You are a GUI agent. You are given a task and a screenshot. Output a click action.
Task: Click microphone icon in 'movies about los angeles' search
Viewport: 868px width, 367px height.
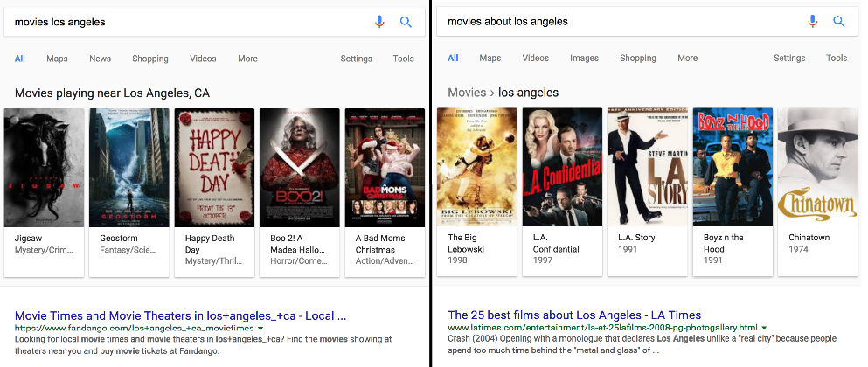(x=812, y=22)
